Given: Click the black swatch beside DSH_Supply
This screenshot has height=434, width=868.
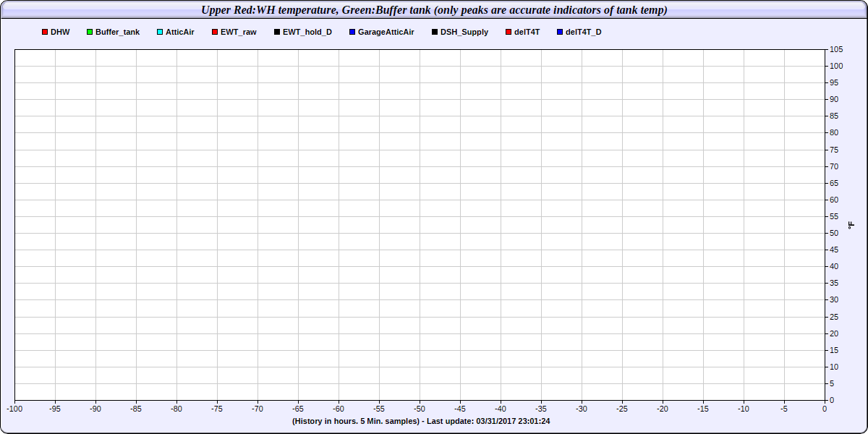Looking at the screenshot, I should tap(435, 33).
